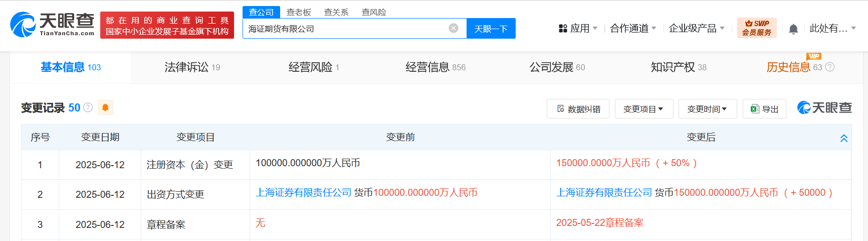Image resolution: width=868 pixels, height=241 pixels.
Task: Click the 2025-06-12 date in row 2
Action: tap(100, 194)
